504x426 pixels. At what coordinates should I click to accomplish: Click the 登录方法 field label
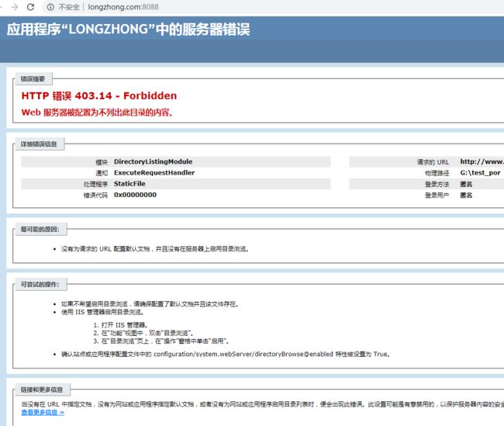[437, 185]
